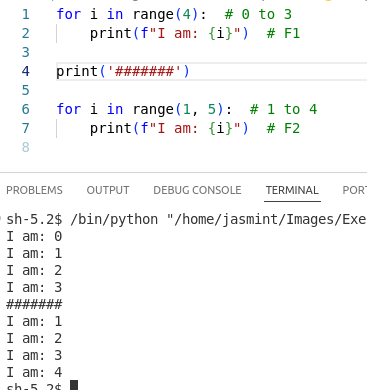Click the ####### output line in terminal
The height and width of the screenshot is (390, 367).
pos(34,304)
